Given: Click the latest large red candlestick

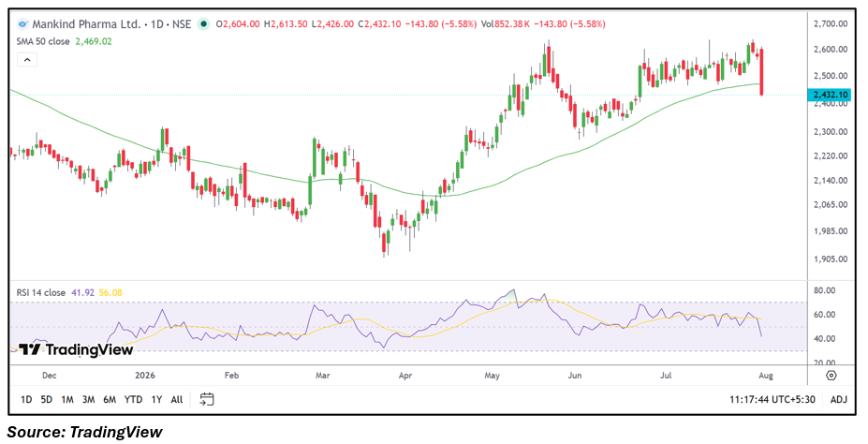Looking at the screenshot, I should pos(762,72).
